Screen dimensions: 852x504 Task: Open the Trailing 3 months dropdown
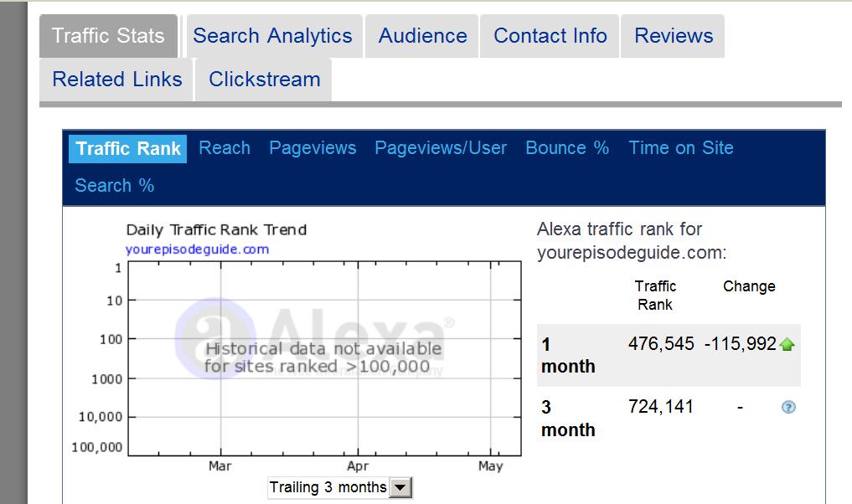pos(340,487)
